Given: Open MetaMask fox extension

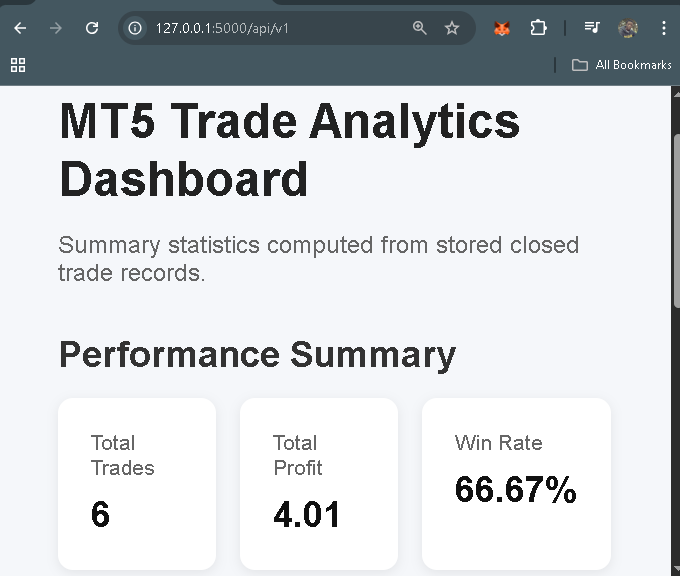Looking at the screenshot, I should click(502, 29).
